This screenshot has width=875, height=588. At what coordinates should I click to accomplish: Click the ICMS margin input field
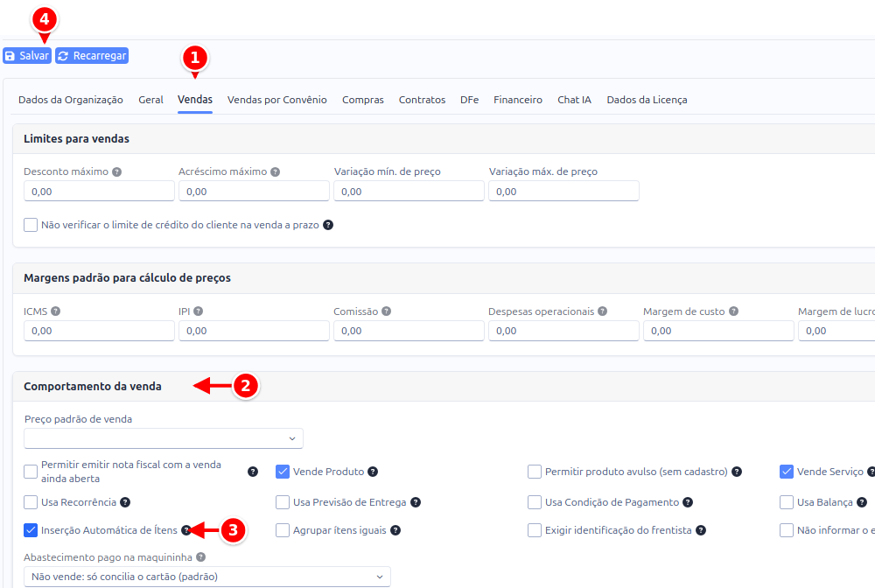tap(99, 331)
